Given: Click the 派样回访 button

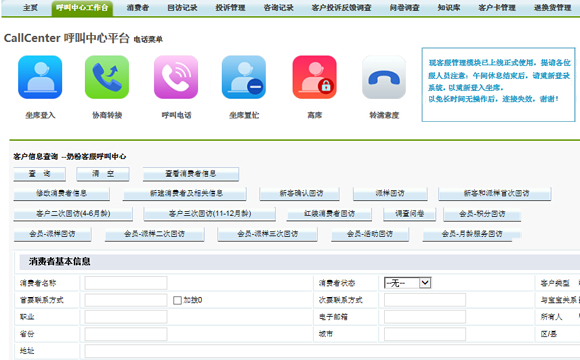Looking at the screenshot, I should point(390,194).
